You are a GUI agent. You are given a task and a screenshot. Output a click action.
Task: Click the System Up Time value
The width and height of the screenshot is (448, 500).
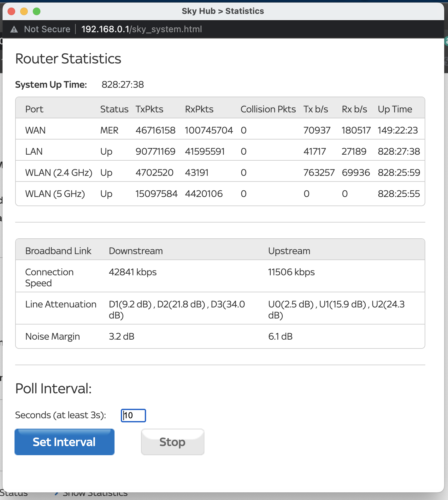tap(122, 85)
